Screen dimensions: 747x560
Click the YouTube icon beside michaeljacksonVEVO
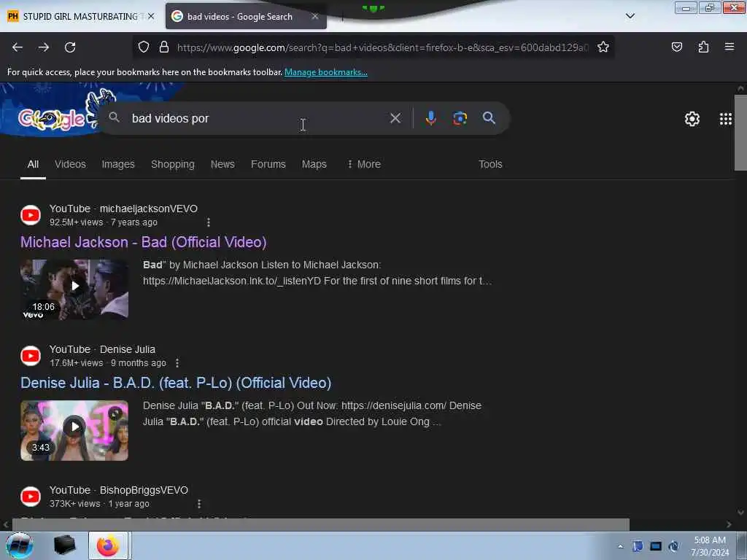point(31,215)
